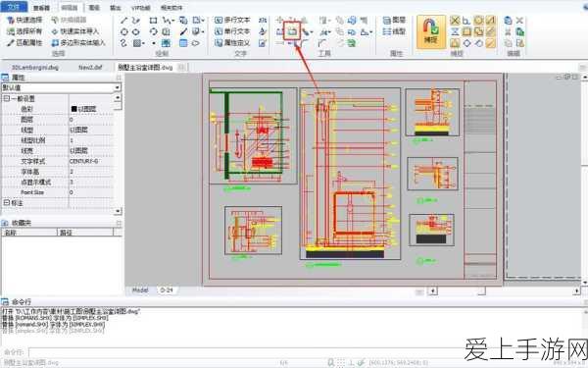Screen dimensions: 588x368
Task: Click the 快速选择 quick select tool
Action: tap(24, 20)
